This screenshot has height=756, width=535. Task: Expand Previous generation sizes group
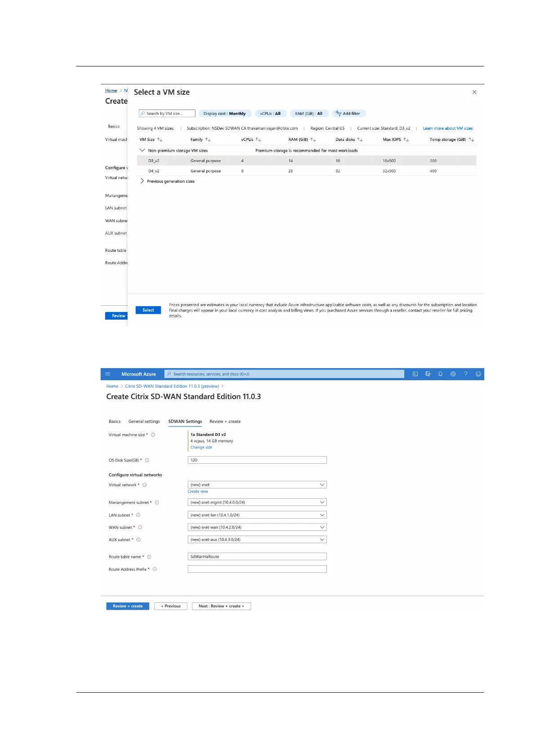[x=142, y=181]
